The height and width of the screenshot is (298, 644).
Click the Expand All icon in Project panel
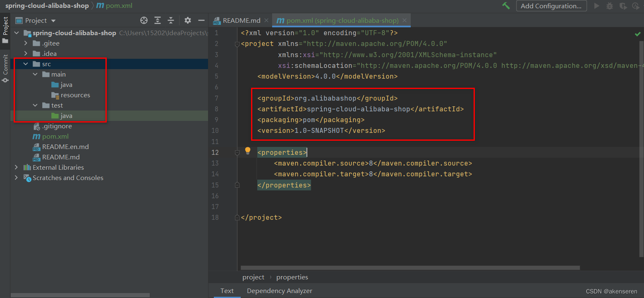click(x=158, y=20)
